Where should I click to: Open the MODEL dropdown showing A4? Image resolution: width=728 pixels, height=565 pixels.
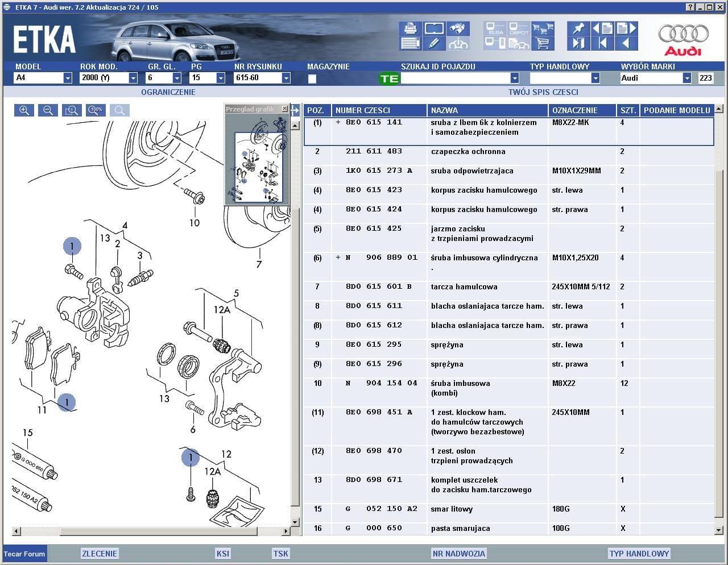tap(68, 78)
